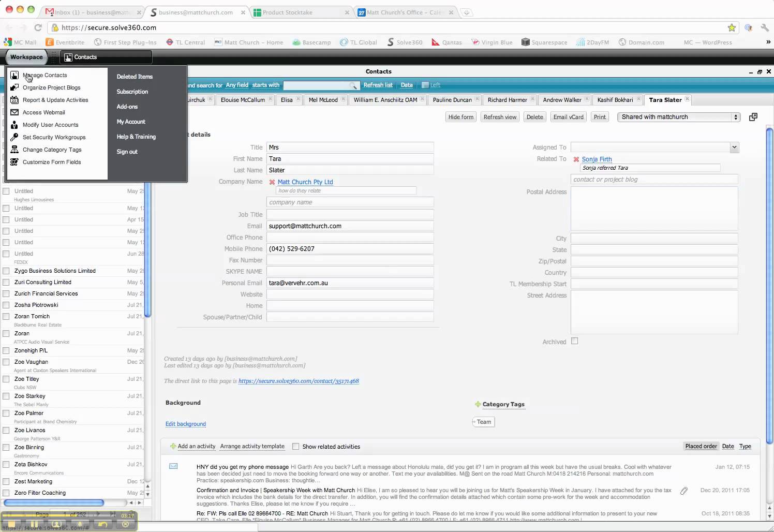The height and width of the screenshot is (532, 774).
Task: Select Manage Contacts from Workspace menu
Action: 44,75
